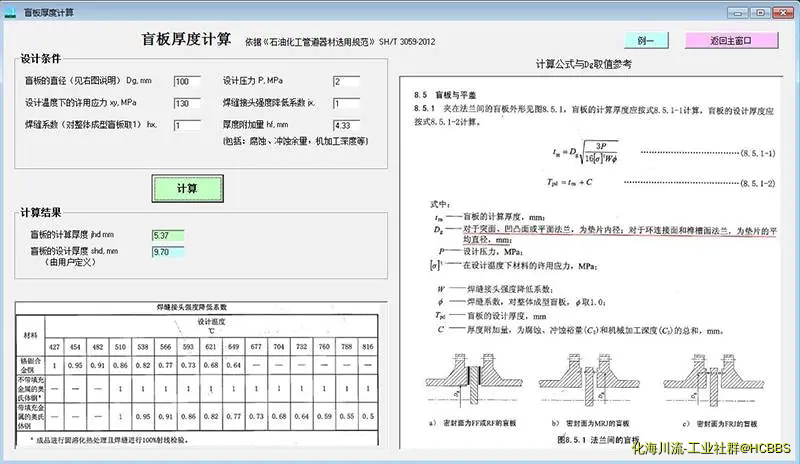Click the weld coefficient hx input field
The image size is (800, 464).
pyautogui.click(x=187, y=125)
